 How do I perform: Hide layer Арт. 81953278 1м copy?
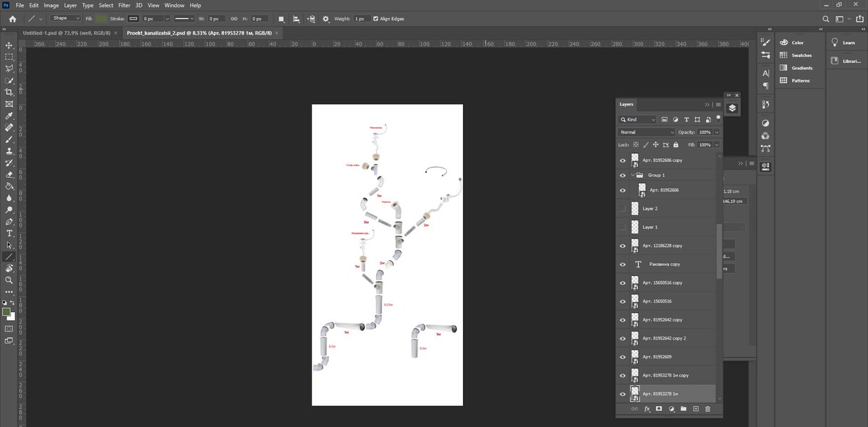[623, 376]
